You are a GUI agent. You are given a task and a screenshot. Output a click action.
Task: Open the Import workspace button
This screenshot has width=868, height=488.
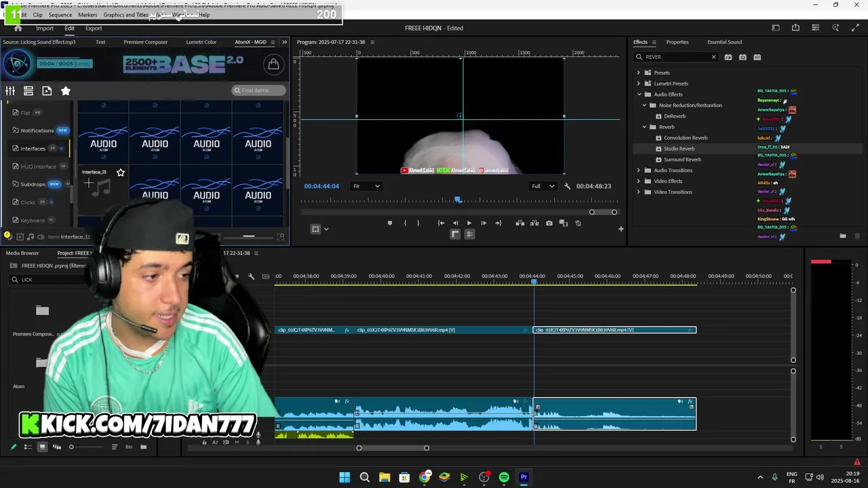coord(45,28)
